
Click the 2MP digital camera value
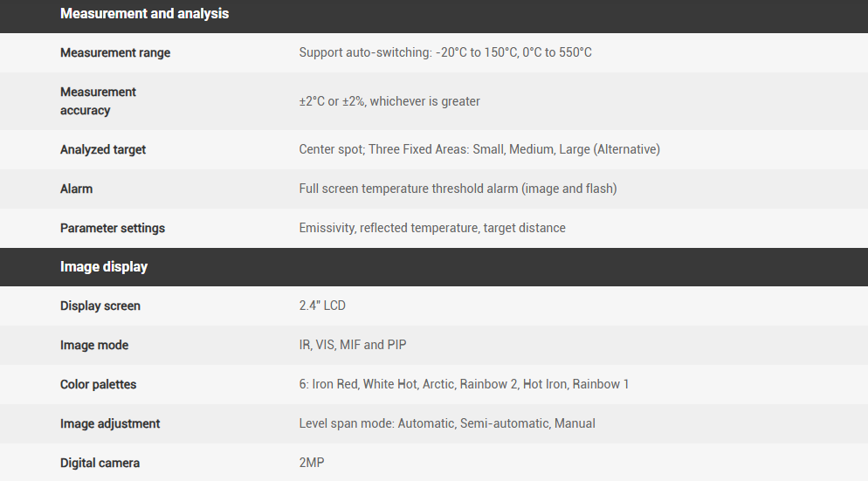312,464
